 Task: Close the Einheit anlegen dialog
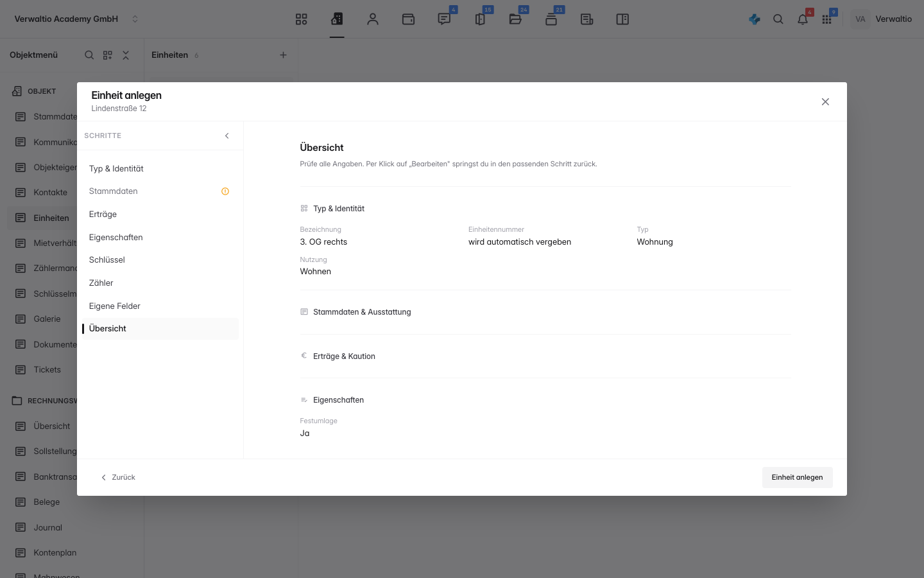coord(825,102)
